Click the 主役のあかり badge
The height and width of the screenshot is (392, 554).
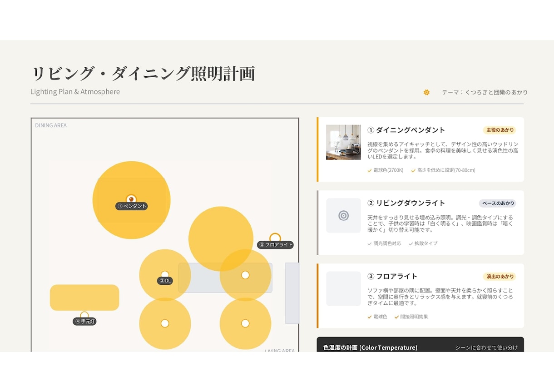[x=500, y=130]
